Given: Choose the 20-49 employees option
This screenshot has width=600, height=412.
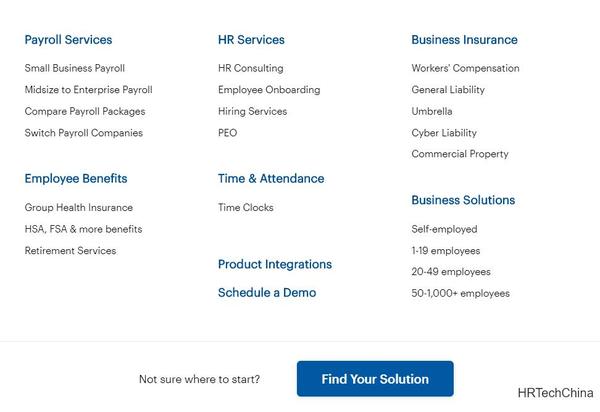Looking at the screenshot, I should point(451,272).
